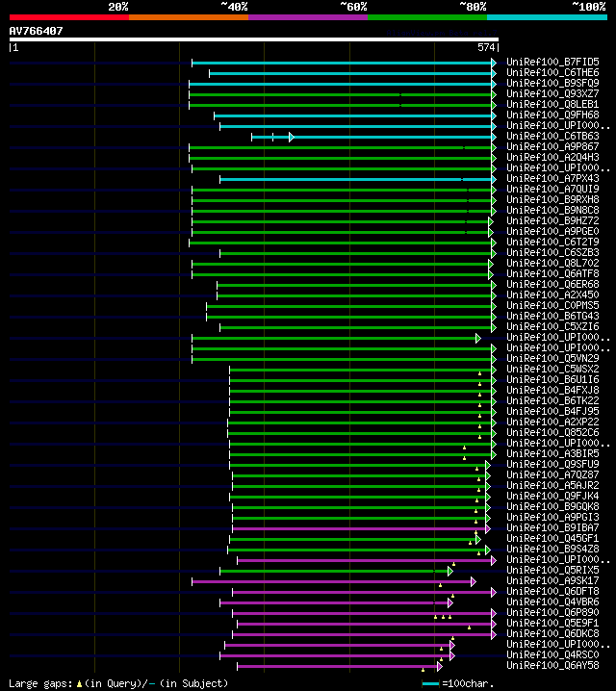Viewport: 616px width, 691px height.
Task: Select the UniRef100_B9HZ72 label
Action: coord(552,220)
